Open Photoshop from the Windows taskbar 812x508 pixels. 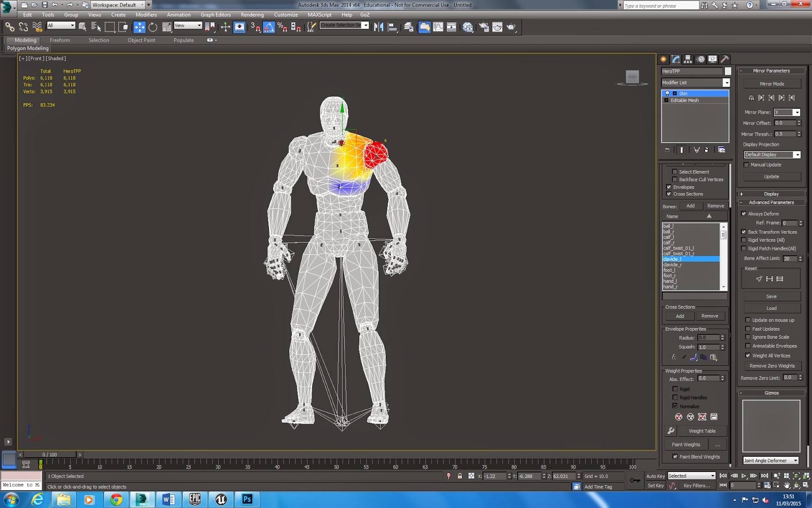click(247, 499)
